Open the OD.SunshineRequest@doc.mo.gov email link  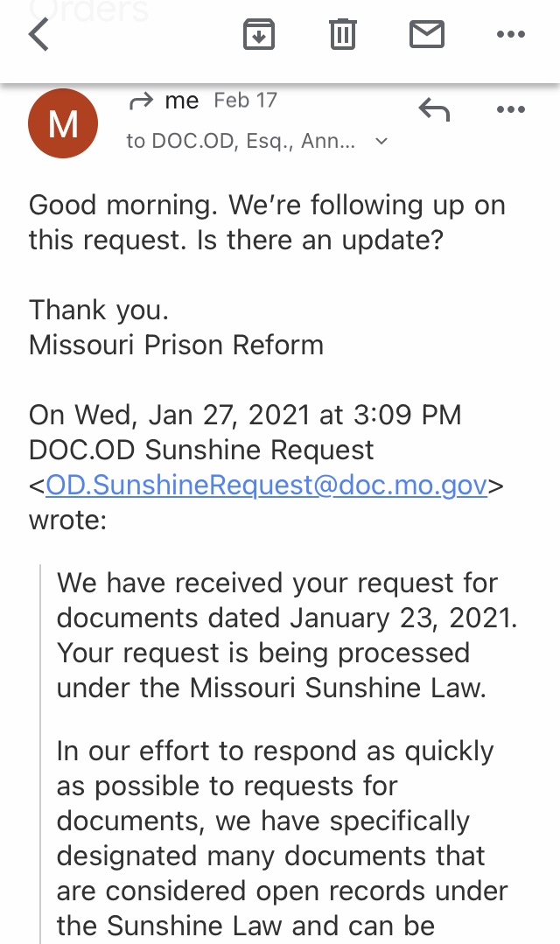coord(266,485)
